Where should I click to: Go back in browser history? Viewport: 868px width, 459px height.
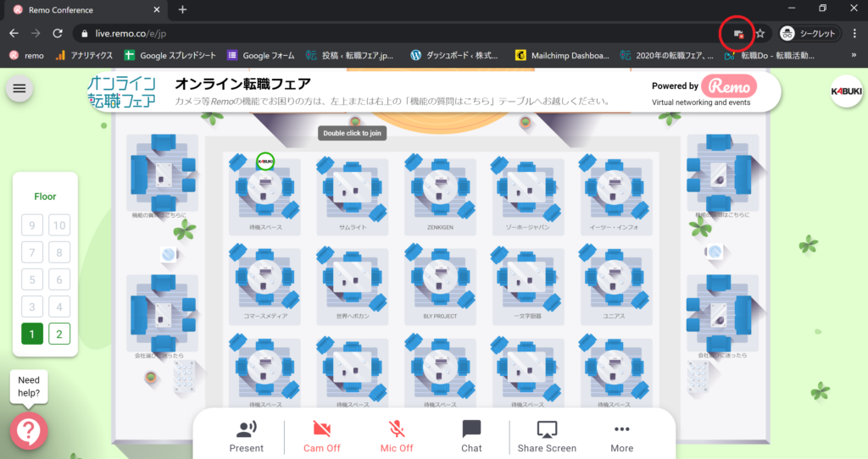tap(14, 34)
